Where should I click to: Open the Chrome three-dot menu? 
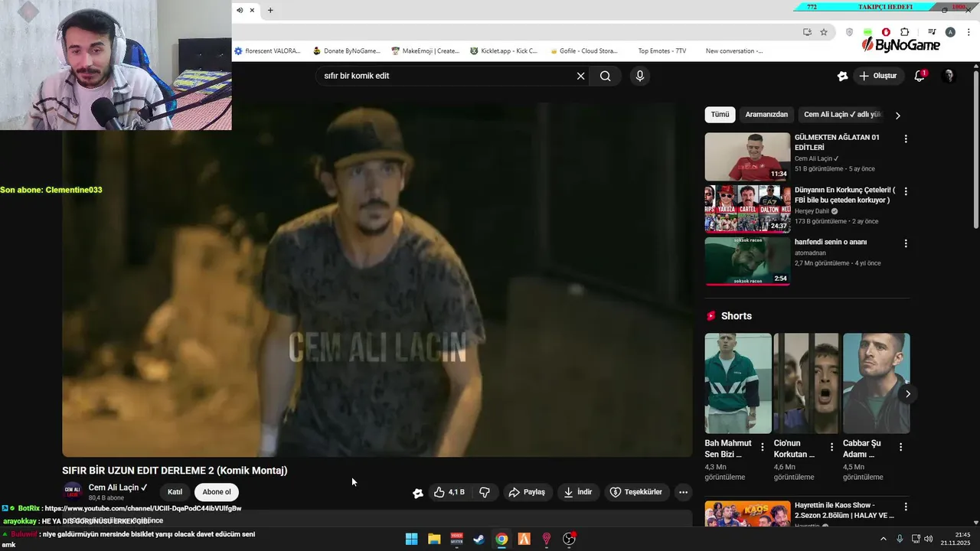969,32
